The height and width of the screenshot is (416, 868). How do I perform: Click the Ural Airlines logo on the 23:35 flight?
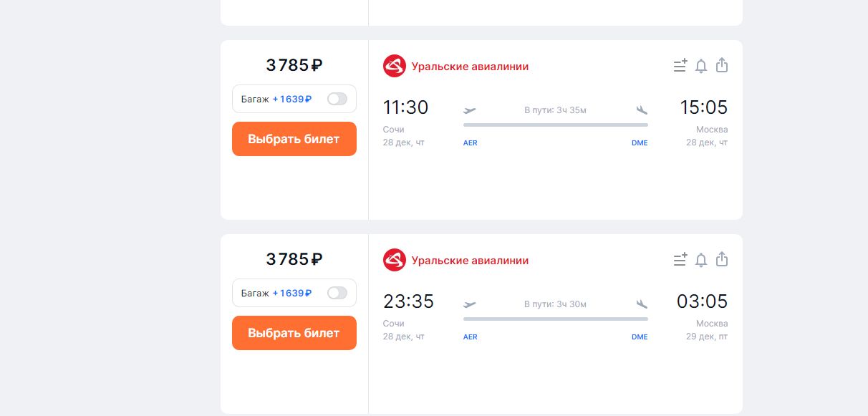tap(395, 261)
